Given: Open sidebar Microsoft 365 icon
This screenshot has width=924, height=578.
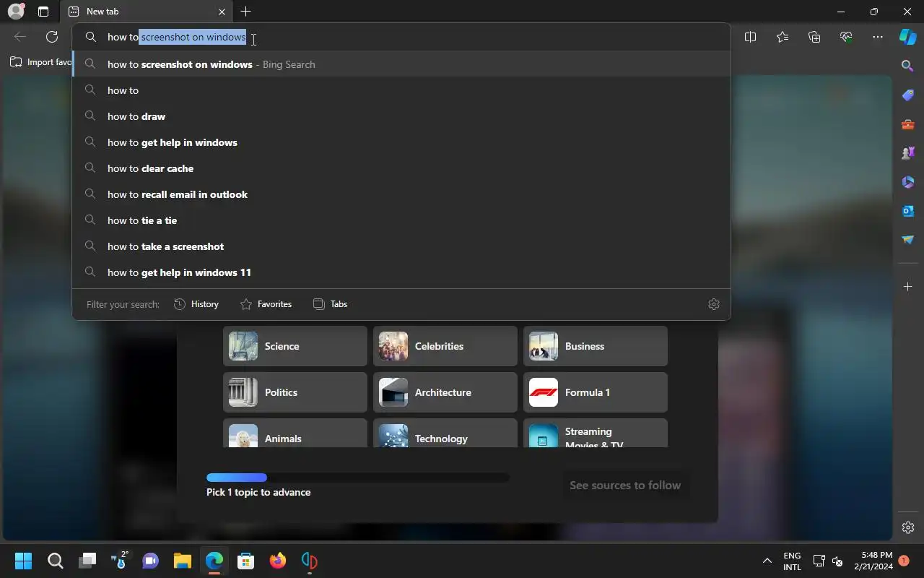Looking at the screenshot, I should pyautogui.click(x=908, y=182).
